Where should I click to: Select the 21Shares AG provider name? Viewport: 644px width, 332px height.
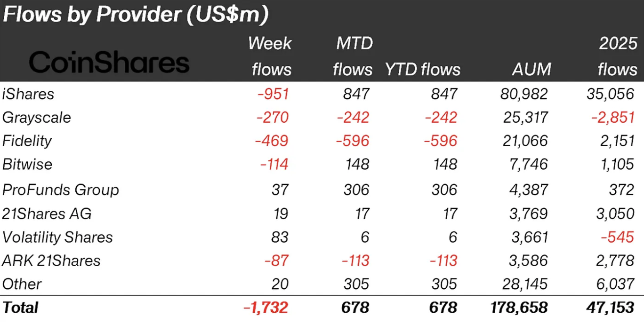pyautogui.click(x=47, y=213)
